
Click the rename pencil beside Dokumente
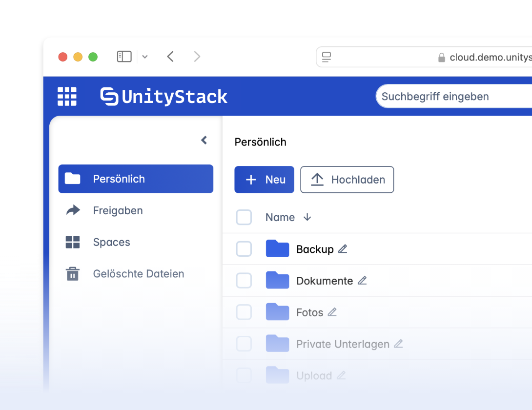(362, 281)
